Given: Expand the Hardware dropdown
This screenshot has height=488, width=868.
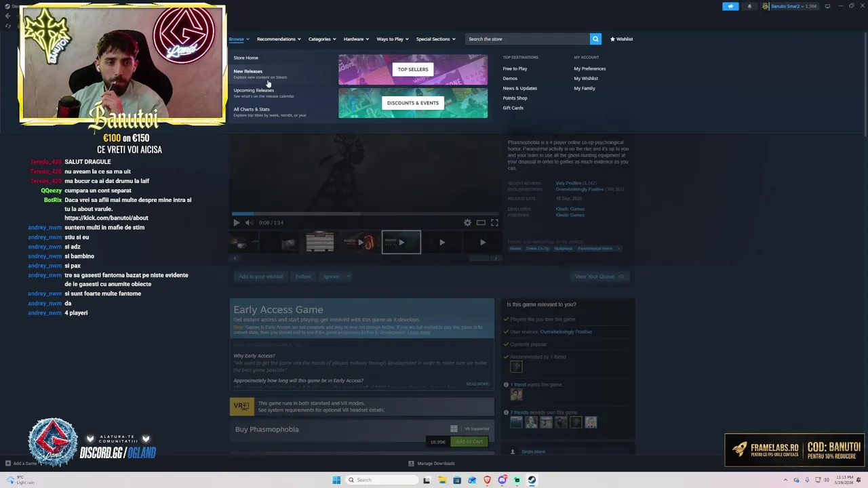Looking at the screenshot, I should (x=356, y=39).
